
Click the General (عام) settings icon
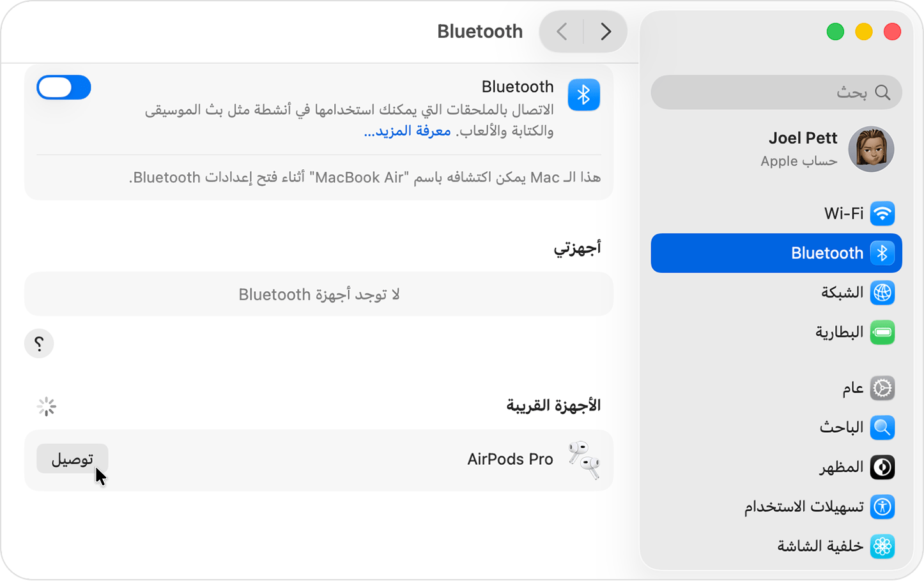tap(882, 388)
